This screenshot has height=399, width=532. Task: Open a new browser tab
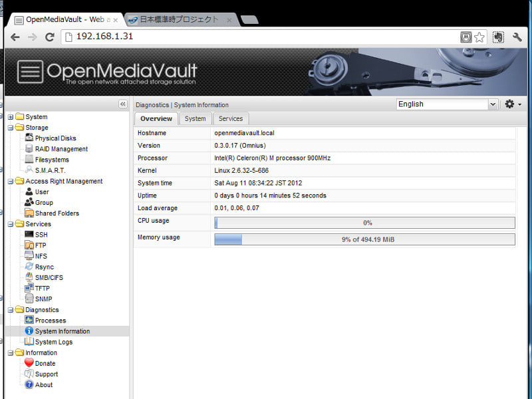pyautogui.click(x=249, y=20)
